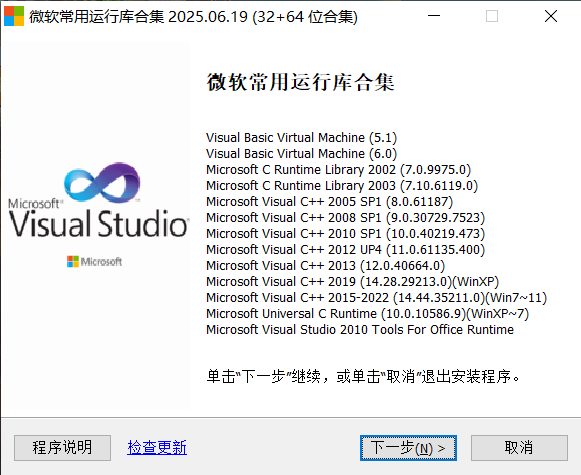Click the Visual Basic Virtual Machine (6.0) line
This screenshot has height=475, width=581.
click(301, 153)
